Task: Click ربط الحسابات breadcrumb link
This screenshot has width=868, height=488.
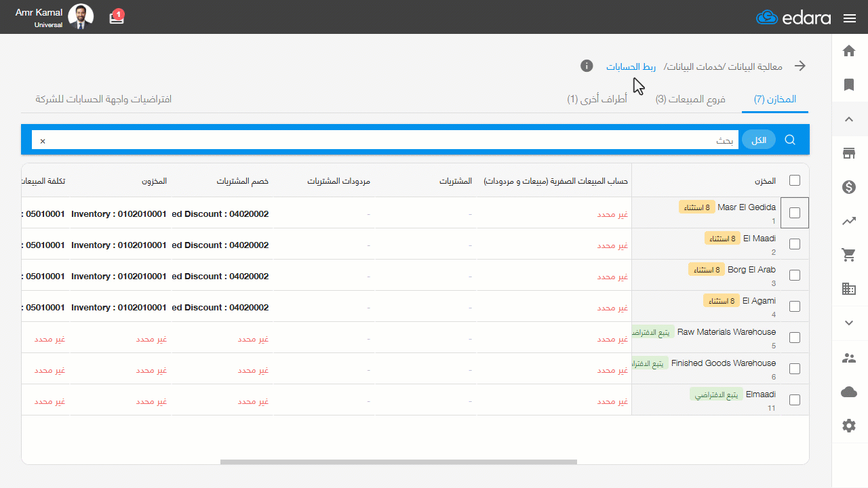Action: click(x=631, y=66)
